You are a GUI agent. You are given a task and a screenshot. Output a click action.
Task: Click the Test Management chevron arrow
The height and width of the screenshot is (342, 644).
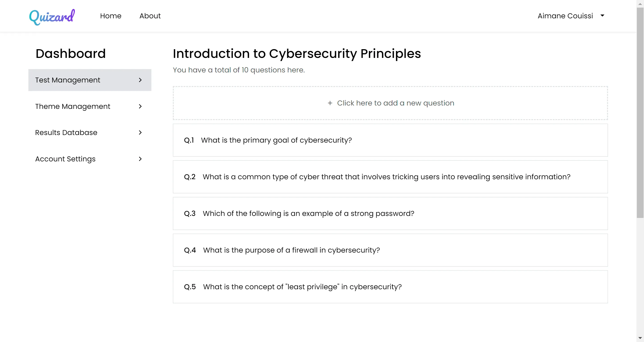140,80
